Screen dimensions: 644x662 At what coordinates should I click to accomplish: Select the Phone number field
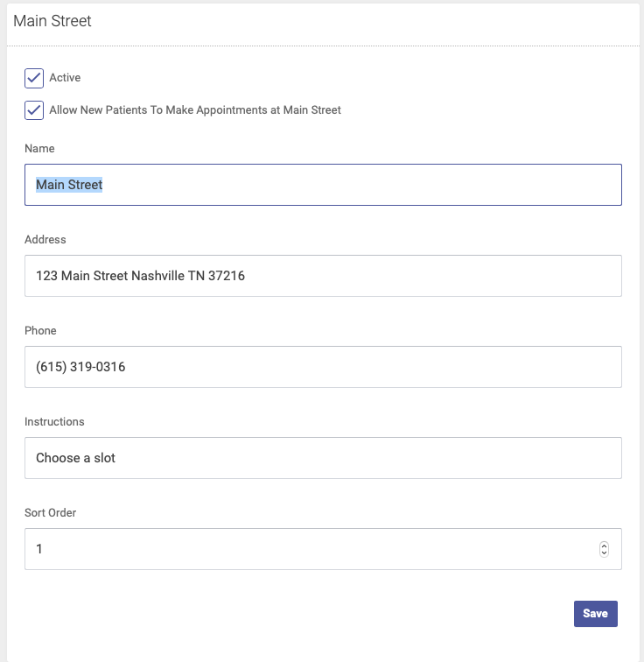point(323,367)
